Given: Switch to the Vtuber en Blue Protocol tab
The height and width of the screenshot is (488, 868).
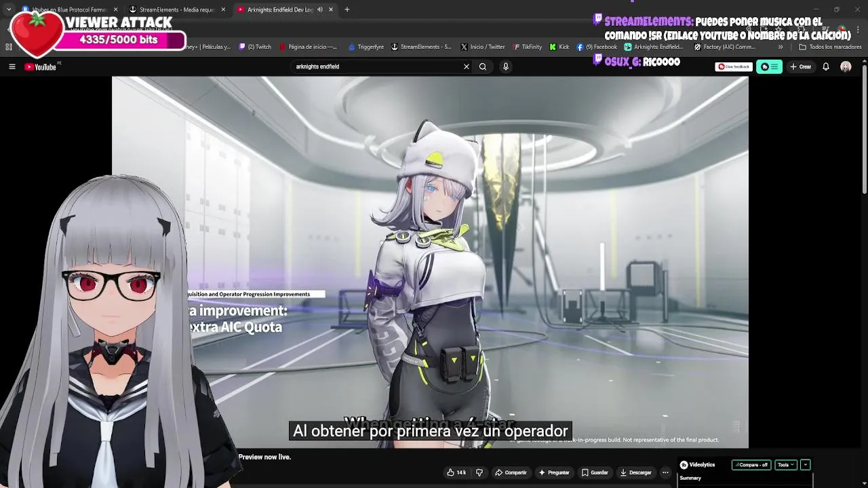Looking at the screenshot, I should pos(70,9).
